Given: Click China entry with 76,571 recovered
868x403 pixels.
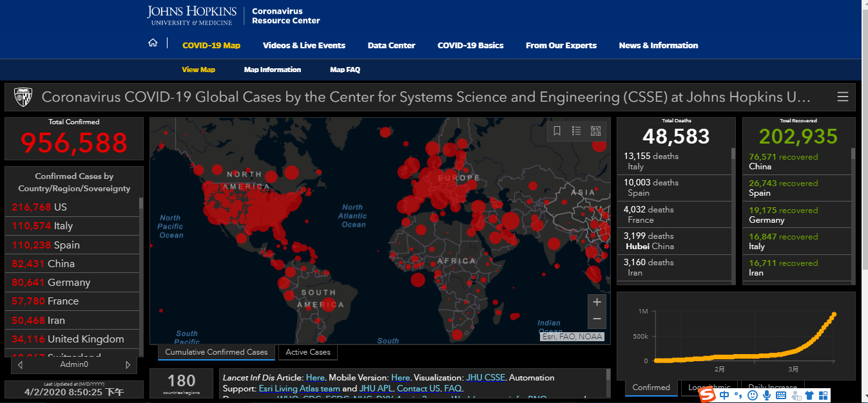Looking at the screenshot, I should tap(797, 162).
